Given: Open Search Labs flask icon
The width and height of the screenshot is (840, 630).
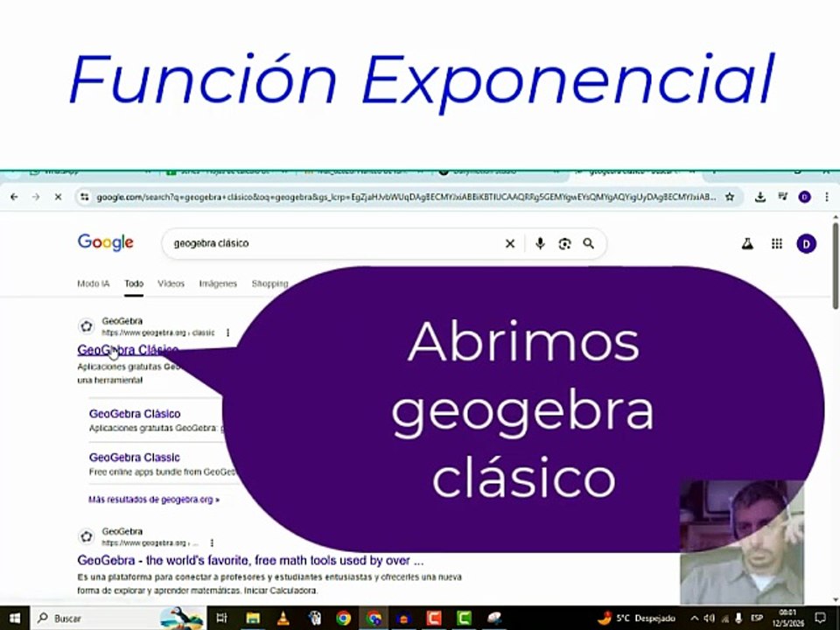Looking at the screenshot, I should pos(747,244).
